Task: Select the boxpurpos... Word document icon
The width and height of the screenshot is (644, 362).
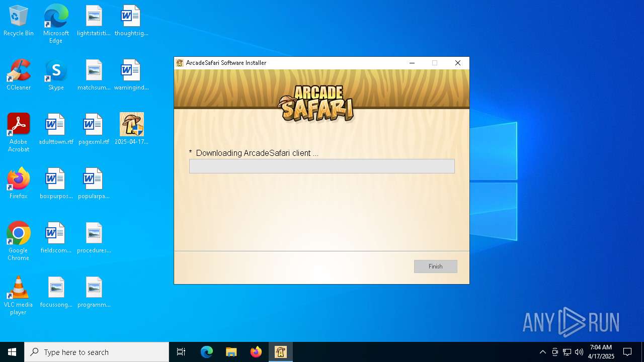Action: 56,184
